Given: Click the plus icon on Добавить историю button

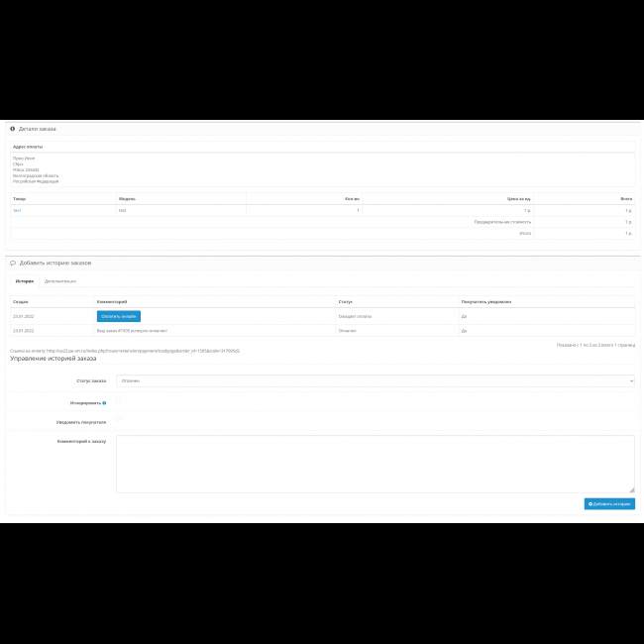Looking at the screenshot, I should (590, 504).
